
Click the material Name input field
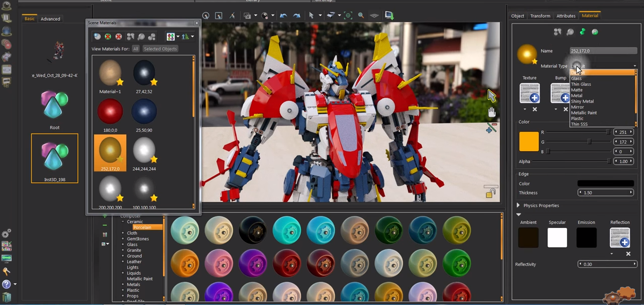(x=603, y=51)
